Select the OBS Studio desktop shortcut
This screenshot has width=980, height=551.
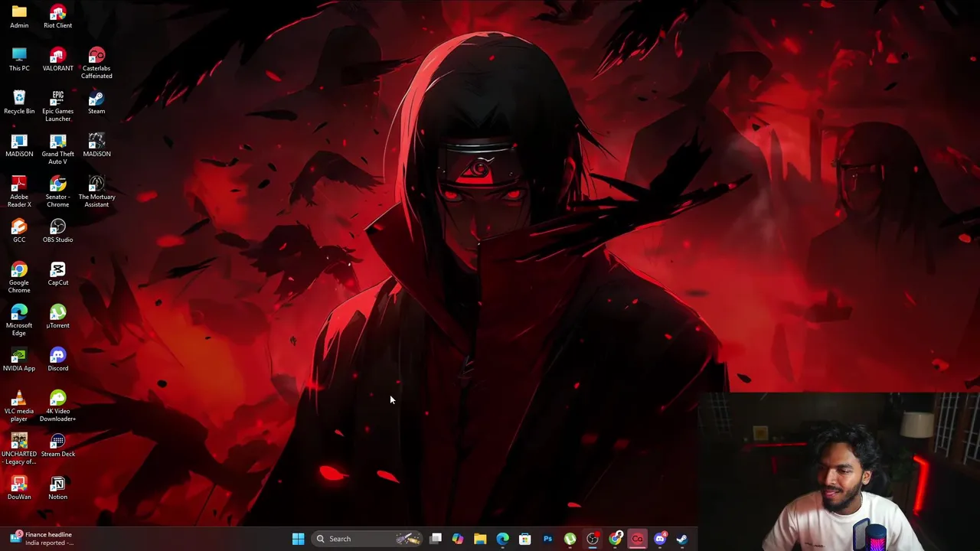pyautogui.click(x=57, y=230)
